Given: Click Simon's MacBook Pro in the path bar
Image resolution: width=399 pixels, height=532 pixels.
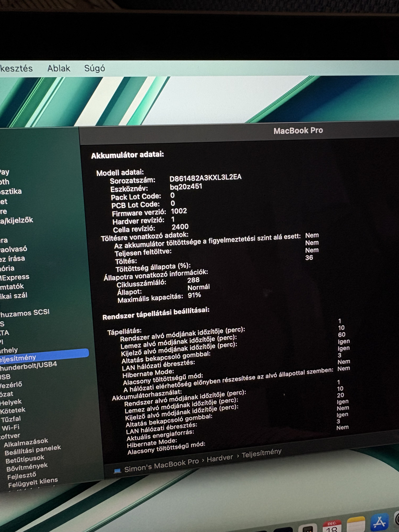Looking at the screenshot, I should (x=161, y=465).
